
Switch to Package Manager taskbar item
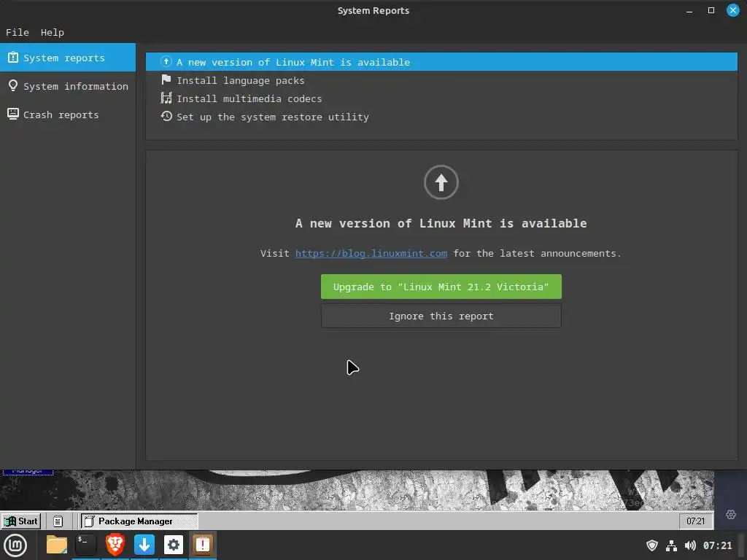pyautogui.click(x=139, y=521)
